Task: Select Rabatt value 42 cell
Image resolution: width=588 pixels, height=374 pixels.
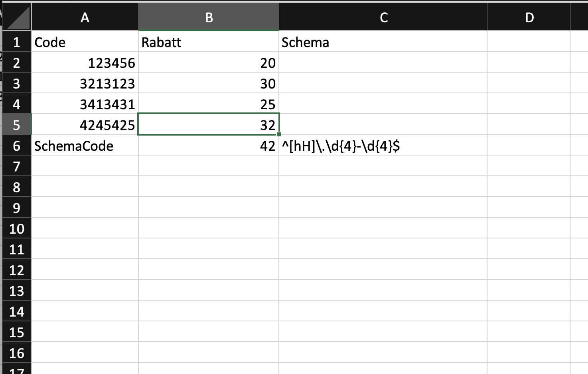Action: click(x=209, y=146)
